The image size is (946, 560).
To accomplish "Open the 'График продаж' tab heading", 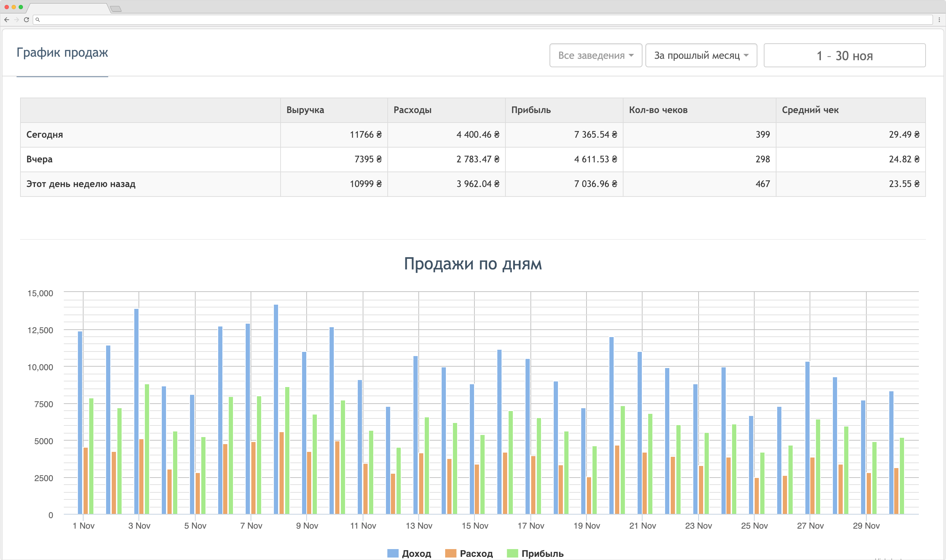I will pyautogui.click(x=62, y=52).
